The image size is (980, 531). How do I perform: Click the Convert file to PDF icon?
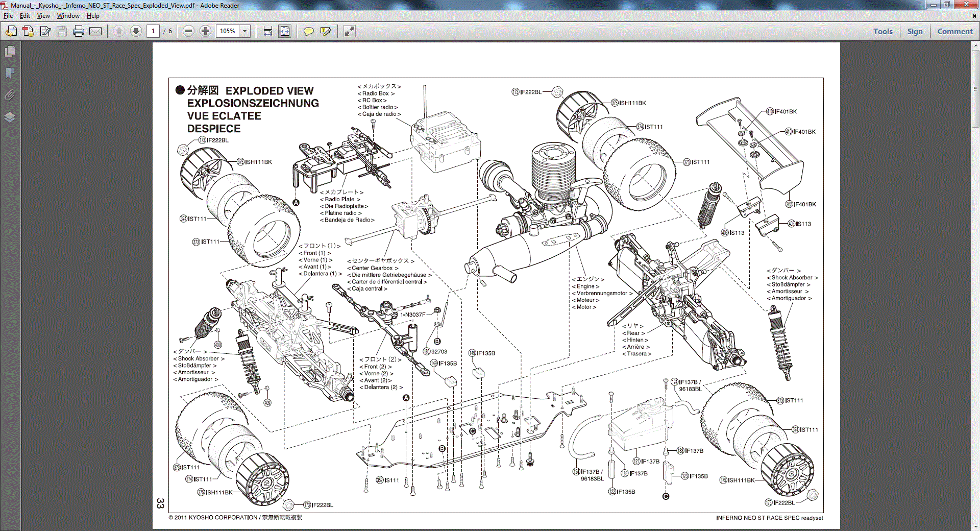click(28, 31)
